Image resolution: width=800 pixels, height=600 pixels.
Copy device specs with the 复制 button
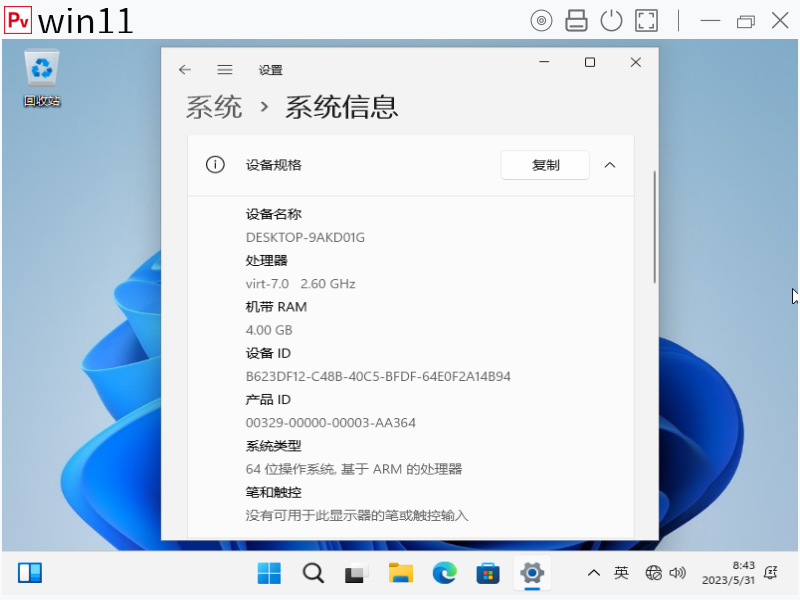(545, 165)
